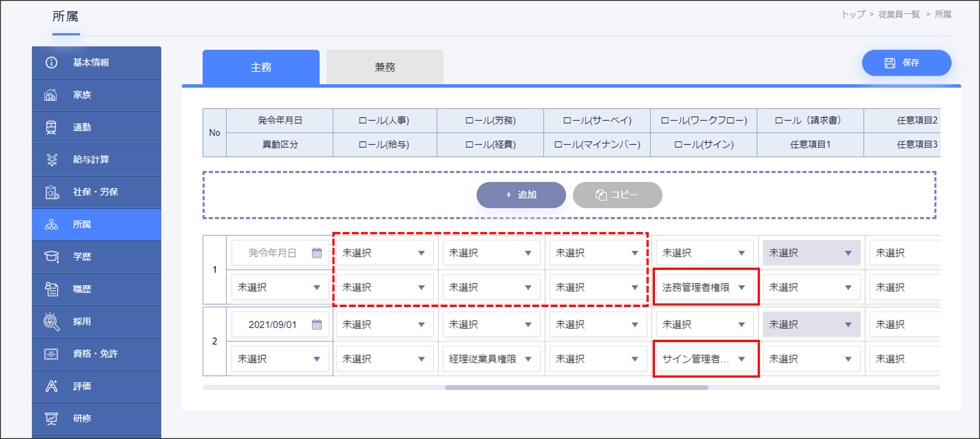Click the 給与計算 yen icon in sidebar
980x439 pixels.
(x=52, y=159)
